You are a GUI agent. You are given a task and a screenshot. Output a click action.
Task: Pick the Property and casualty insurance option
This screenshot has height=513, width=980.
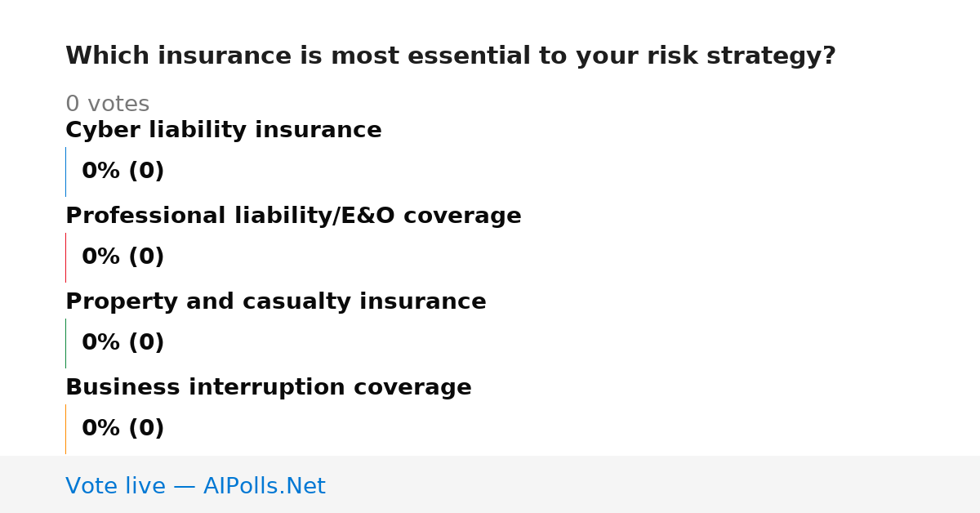click(276, 302)
